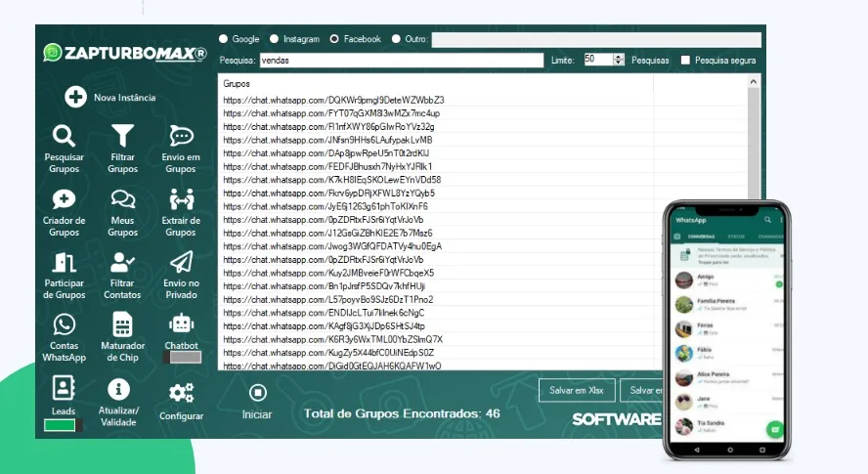This screenshot has width=868, height=474.
Task: Select the group link ending J12GsGiZBhKIE2E7b7Msz6
Action: point(327,234)
